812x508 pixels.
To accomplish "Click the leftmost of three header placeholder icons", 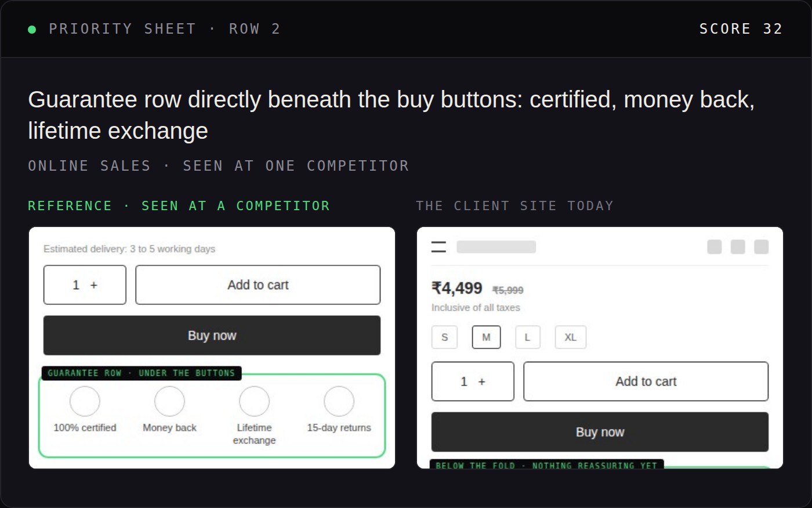I will (x=715, y=247).
